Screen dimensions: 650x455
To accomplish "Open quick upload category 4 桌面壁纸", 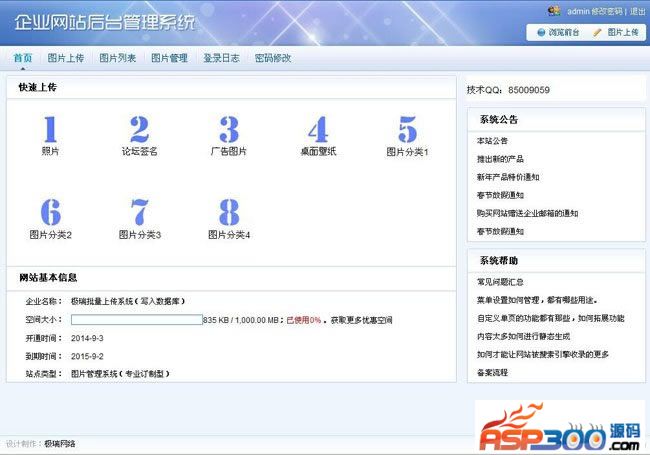I will point(318,136).
